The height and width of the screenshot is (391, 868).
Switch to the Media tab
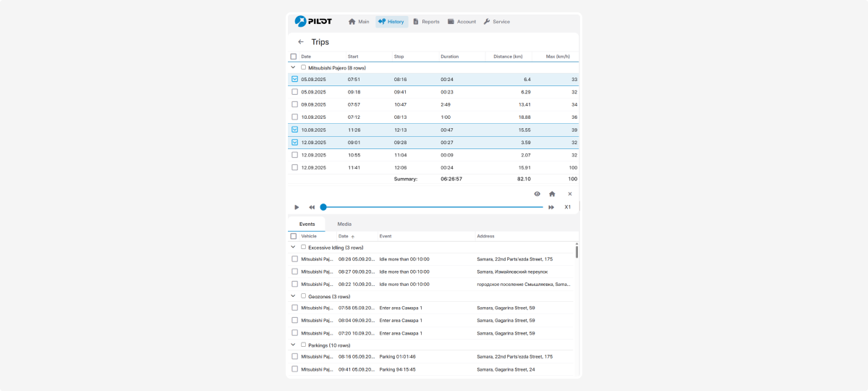coord(344,224)
